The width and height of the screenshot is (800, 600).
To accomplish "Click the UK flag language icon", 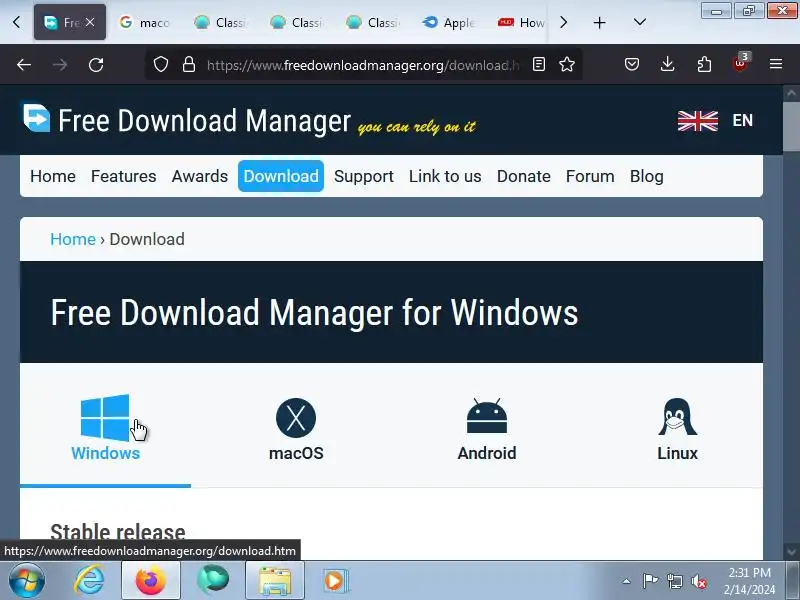I will coord(697,121).
